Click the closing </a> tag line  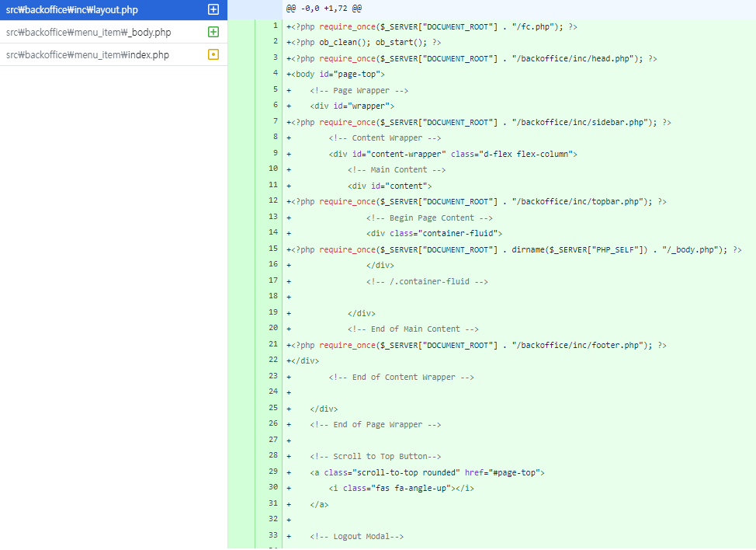(x=319, y=505)
